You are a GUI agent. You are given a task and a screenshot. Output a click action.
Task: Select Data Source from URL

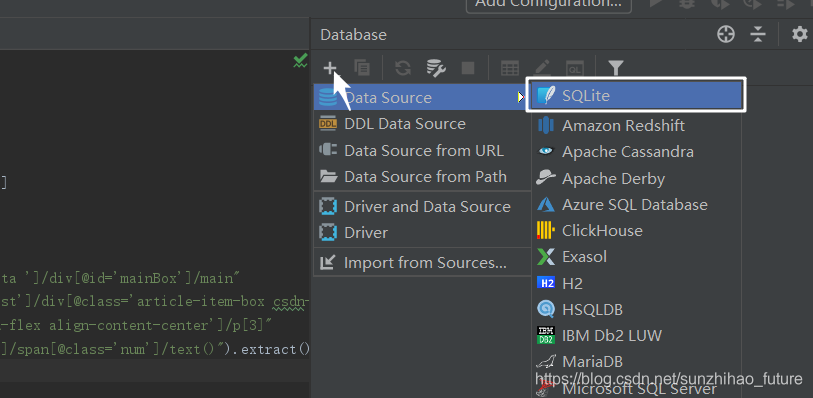423,151
